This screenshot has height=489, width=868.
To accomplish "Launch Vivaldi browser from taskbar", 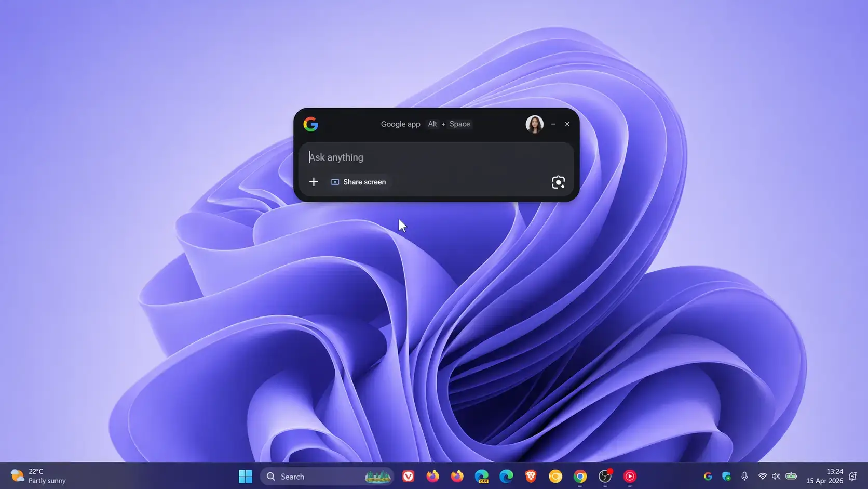I will pos(409,476).
